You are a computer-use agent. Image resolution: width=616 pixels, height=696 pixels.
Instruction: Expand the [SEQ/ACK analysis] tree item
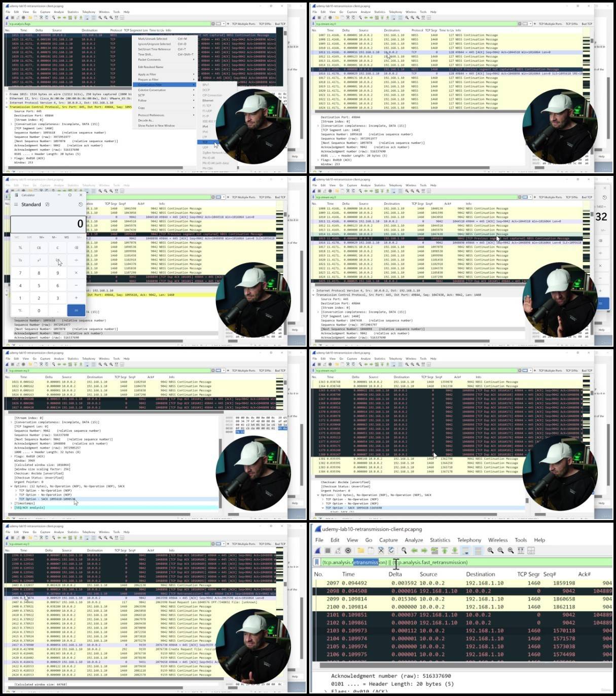[x=12, y=507]
